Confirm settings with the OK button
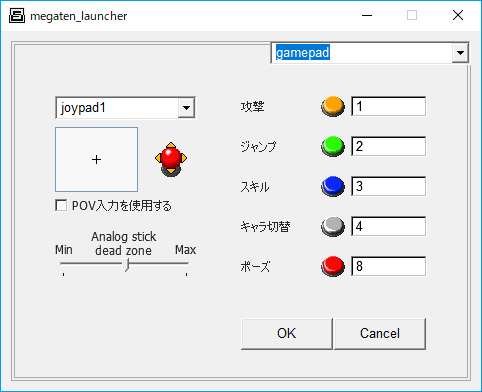The width and height of the screenshot is (482, 392). pos(287,333)
